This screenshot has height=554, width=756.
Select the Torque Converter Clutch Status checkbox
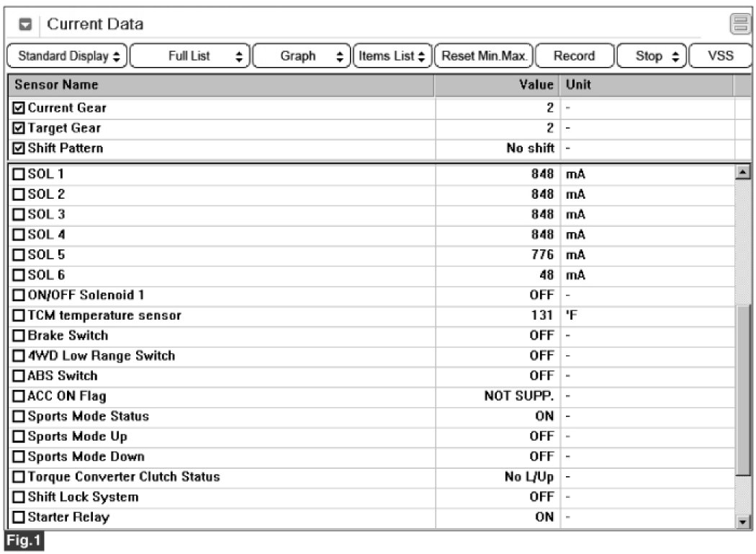[x=19, y=477]
